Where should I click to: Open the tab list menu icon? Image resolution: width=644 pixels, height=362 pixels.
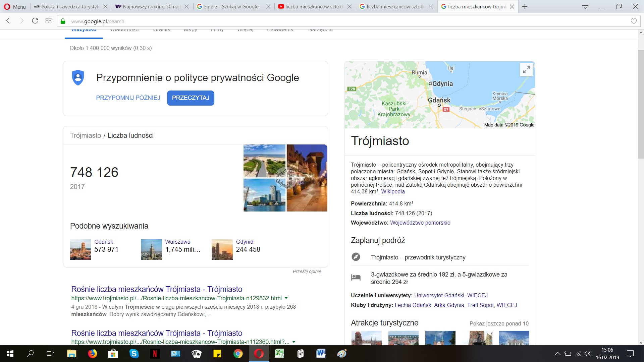(585, 6)
